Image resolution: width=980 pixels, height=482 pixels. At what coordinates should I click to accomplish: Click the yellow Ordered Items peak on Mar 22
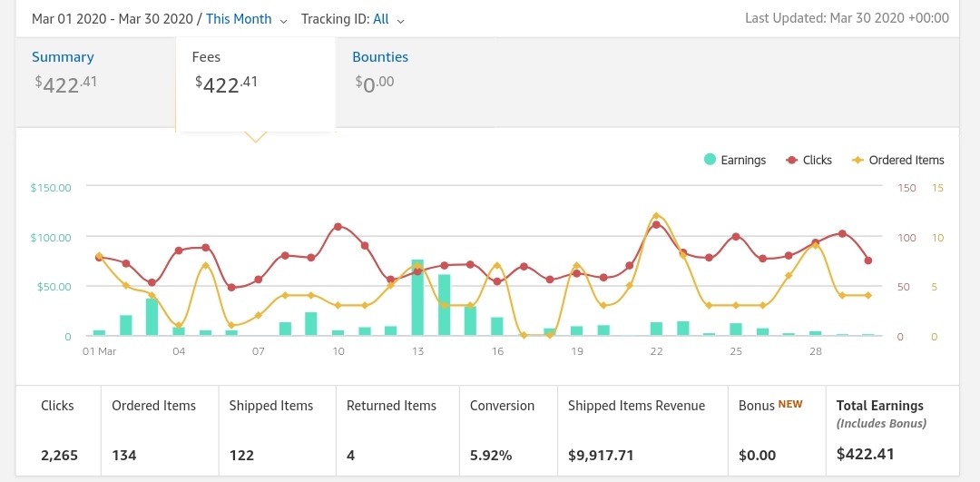pyautogui.click(x=656, y=216)
